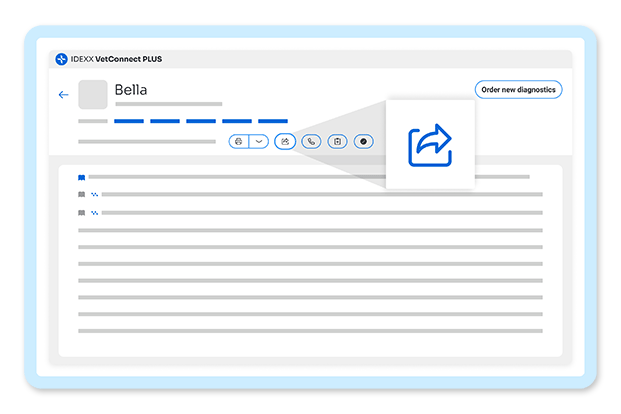Image resolution: width=621 pixels, height=414 pixels.
Task: Toggle the gray bookmark on second row
Action: tap(82, 195)
